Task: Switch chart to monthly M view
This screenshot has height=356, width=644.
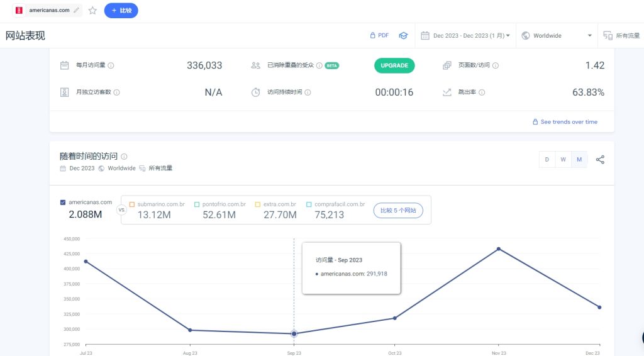Action: tap(579, 159)
